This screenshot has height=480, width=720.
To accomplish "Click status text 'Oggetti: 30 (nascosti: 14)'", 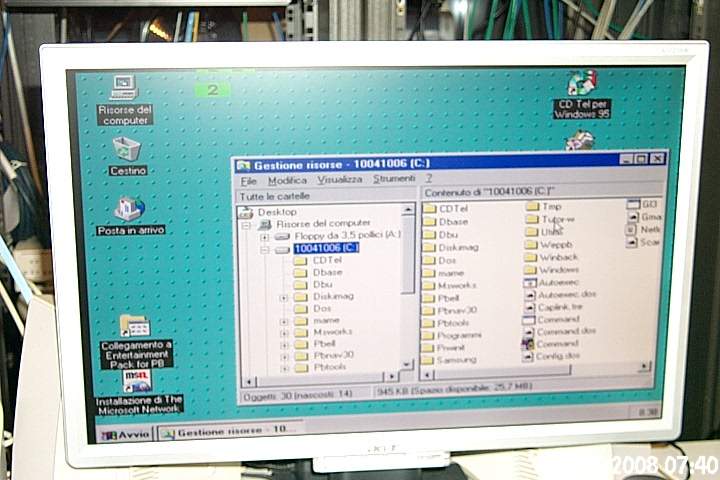I will [298, 394].
